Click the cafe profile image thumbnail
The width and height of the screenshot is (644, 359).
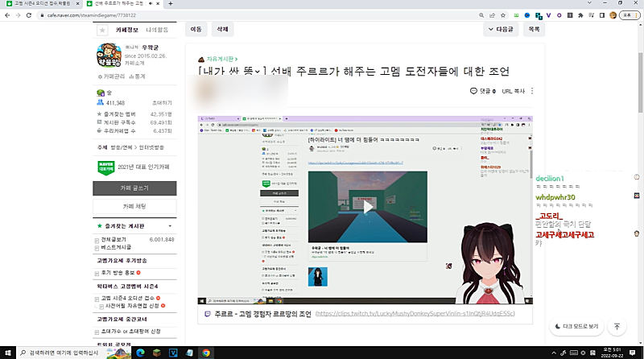[x=109, y=55]
